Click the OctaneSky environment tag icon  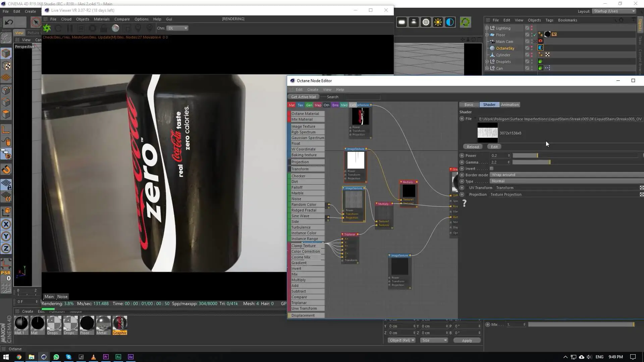[x=541, y=48]
